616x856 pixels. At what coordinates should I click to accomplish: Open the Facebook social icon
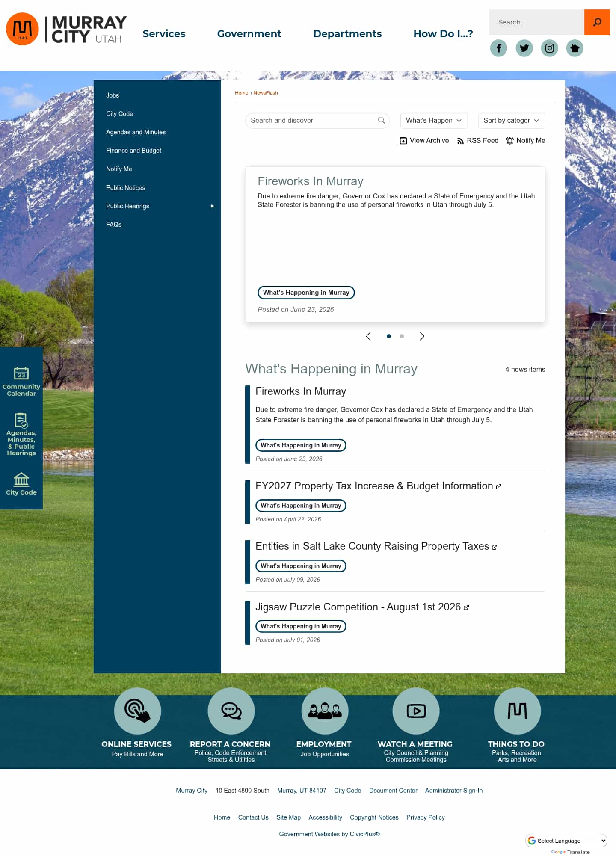pyautogui.click(x=499, y=48)
